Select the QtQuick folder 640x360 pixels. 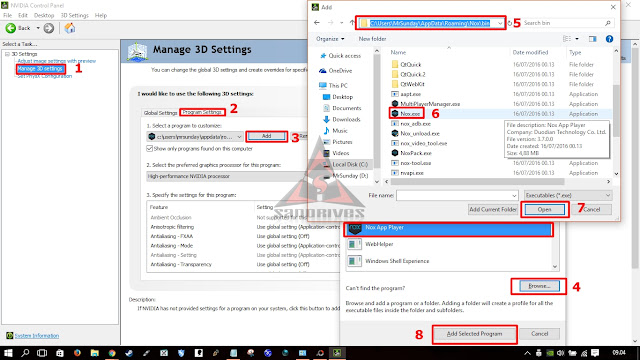click(x=411, y=64)
